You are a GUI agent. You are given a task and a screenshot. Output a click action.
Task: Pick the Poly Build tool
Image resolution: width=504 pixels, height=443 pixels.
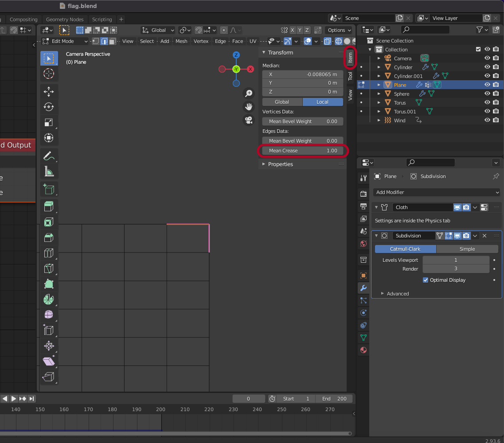coord(49,284)
